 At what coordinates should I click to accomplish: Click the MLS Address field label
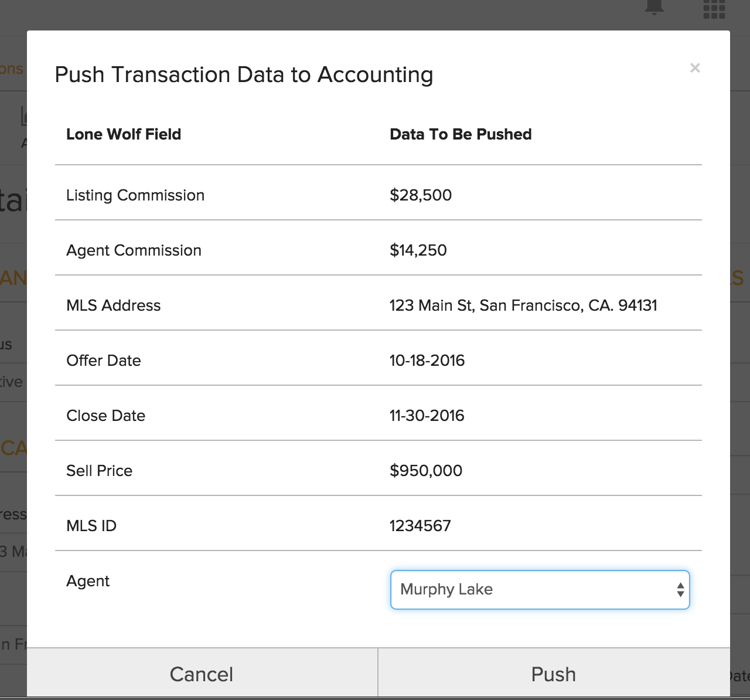(x=113, y=305)
